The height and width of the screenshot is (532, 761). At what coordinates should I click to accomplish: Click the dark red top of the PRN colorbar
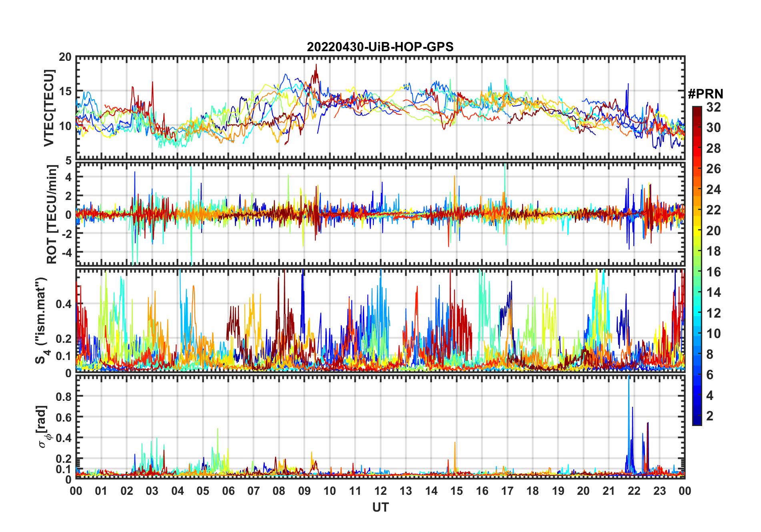(697, 109)
